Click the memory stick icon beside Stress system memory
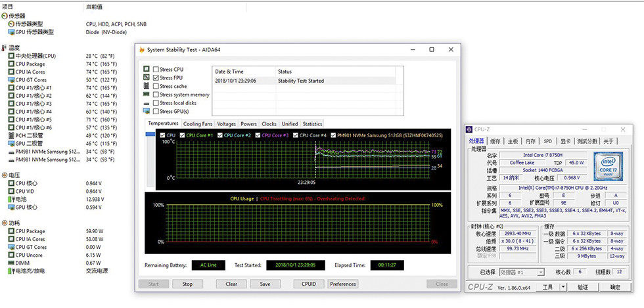The height and width of the screenshot is (308, 644). 146,95
